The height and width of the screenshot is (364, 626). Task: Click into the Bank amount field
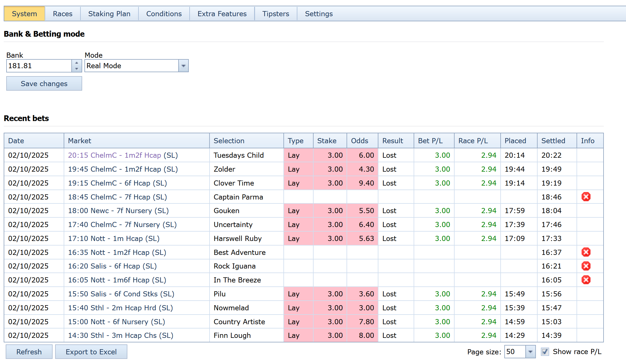coord(39,66)
